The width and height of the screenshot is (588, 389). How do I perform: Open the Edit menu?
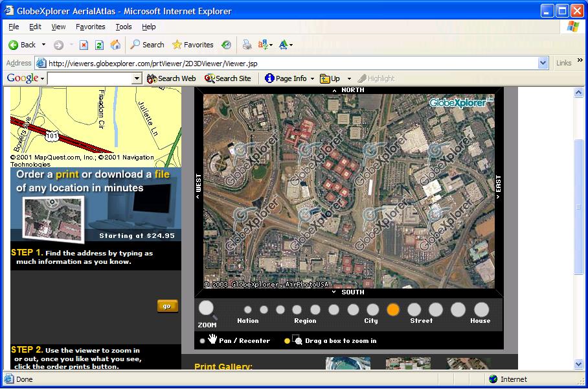click(x=35, y=27)
